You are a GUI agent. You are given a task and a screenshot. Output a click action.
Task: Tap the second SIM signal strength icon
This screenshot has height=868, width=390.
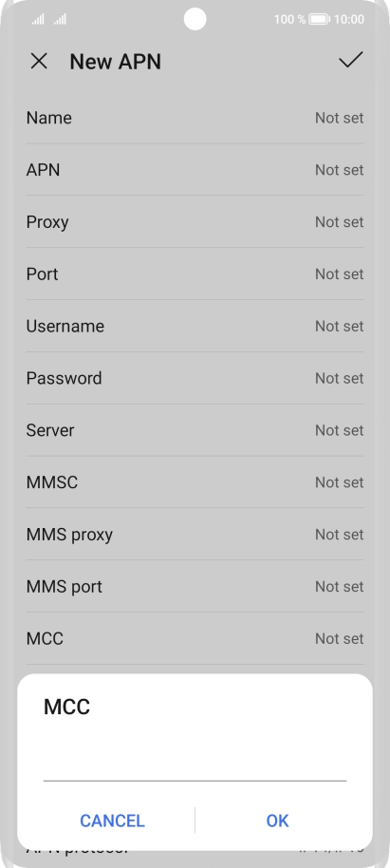60,19
